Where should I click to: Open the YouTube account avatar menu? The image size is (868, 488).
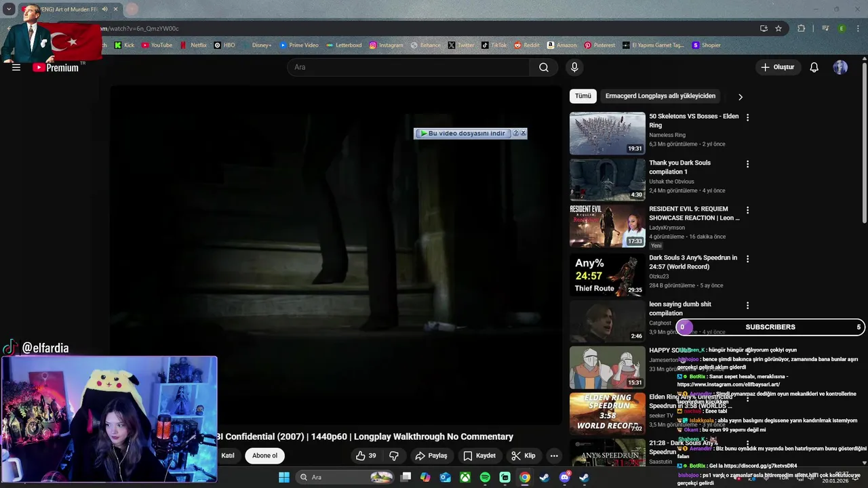click(x=840, y=67)
